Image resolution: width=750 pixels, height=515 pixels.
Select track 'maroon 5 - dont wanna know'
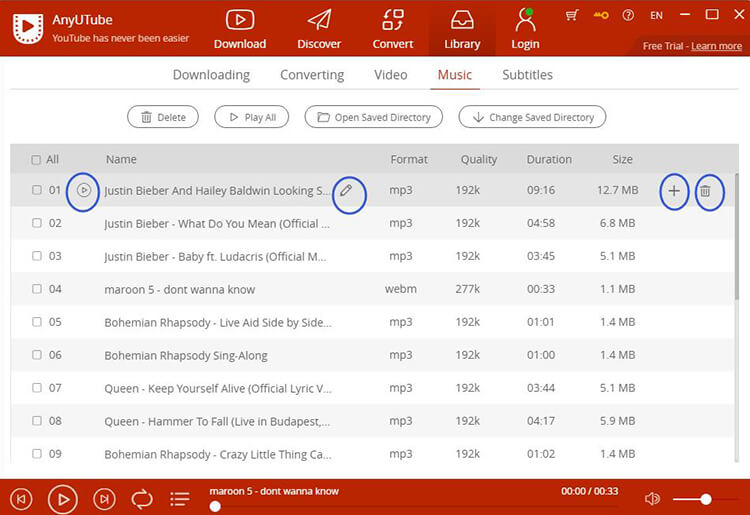click(x=180, y=289)
